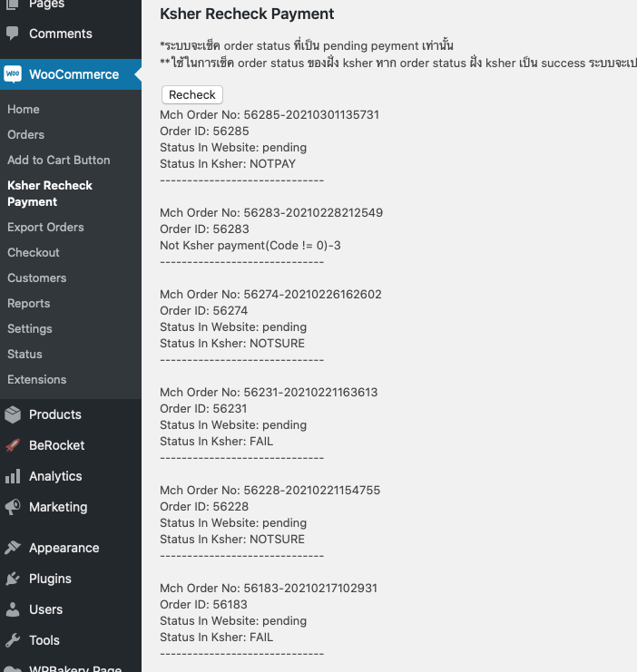Click Mch Order No 56228-20210221154755

pyautogui.click(x=269, y=491)
